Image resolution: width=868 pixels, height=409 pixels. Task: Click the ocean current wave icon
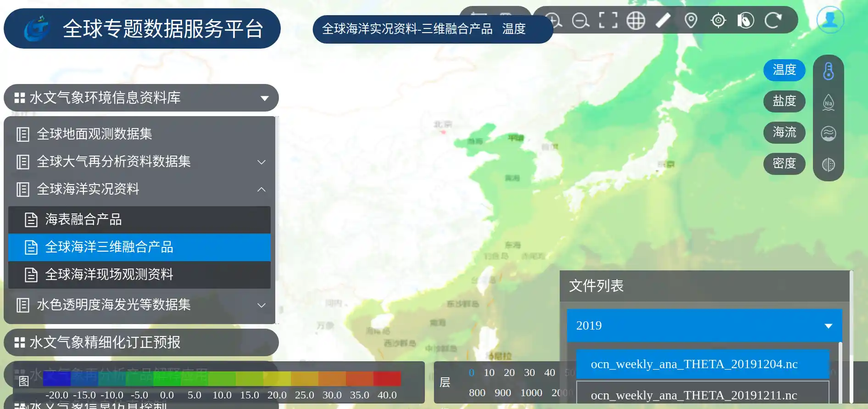click(829, 134)
